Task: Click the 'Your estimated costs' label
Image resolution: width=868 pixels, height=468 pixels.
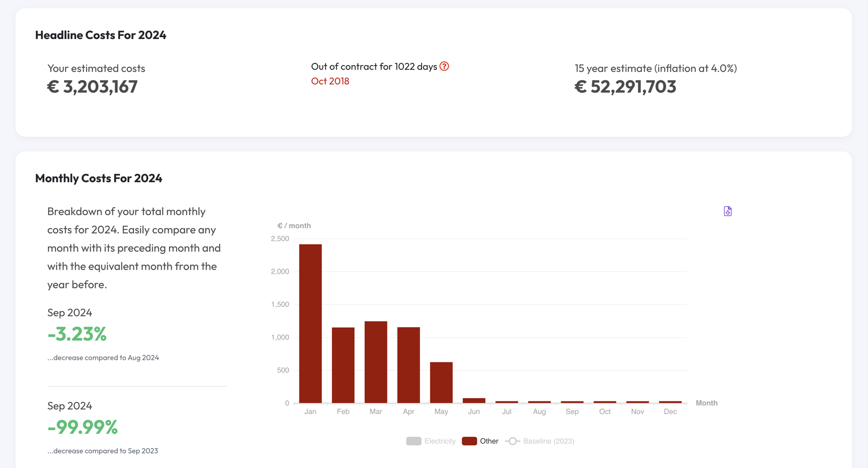Action: point(96,69)
